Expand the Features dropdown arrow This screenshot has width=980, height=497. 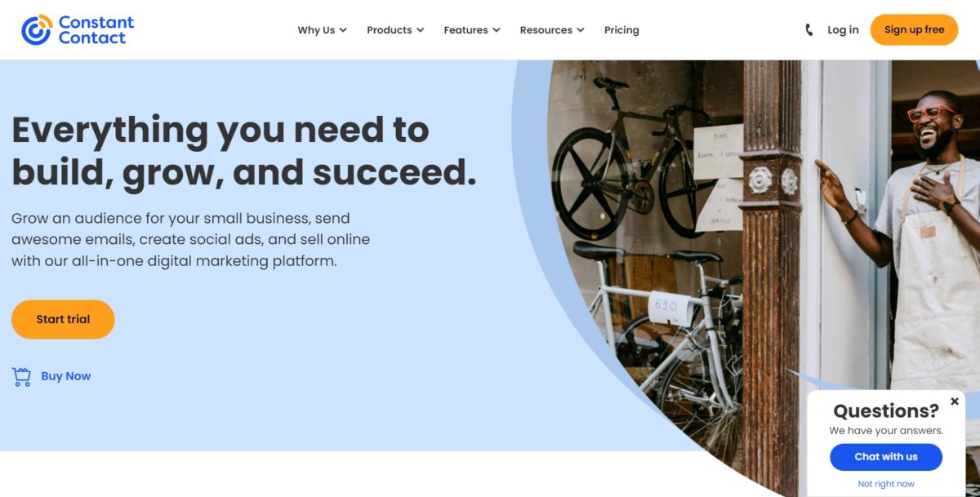coord(497,30)
